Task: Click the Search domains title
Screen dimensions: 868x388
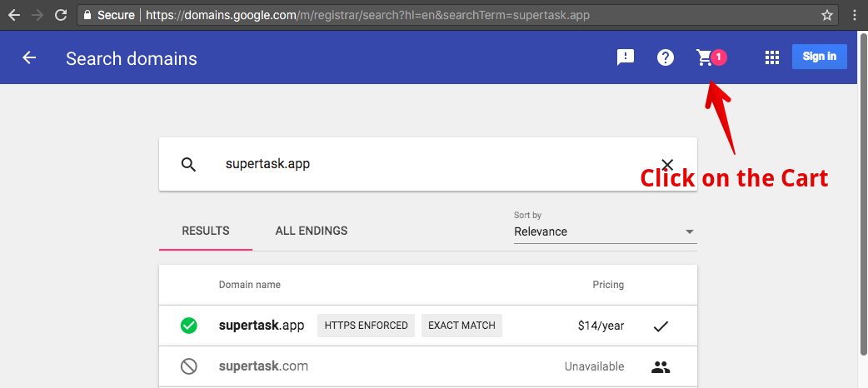Action: 131,58
